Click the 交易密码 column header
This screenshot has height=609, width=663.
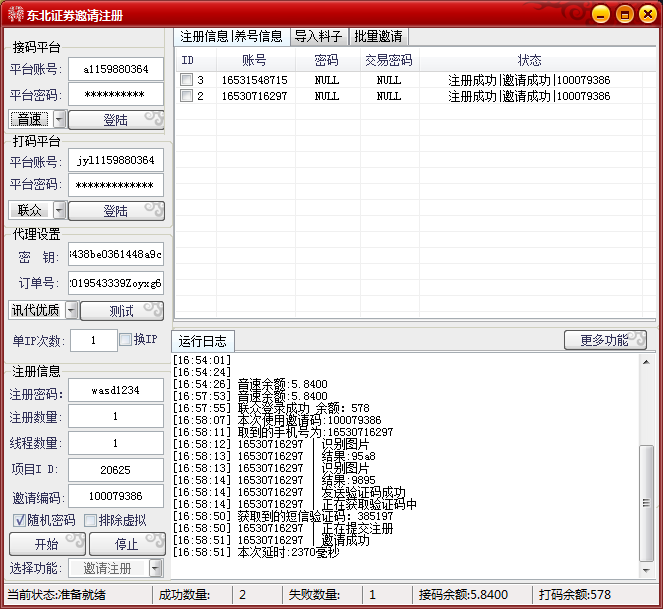pyautogui.click(x=389, y=60)
